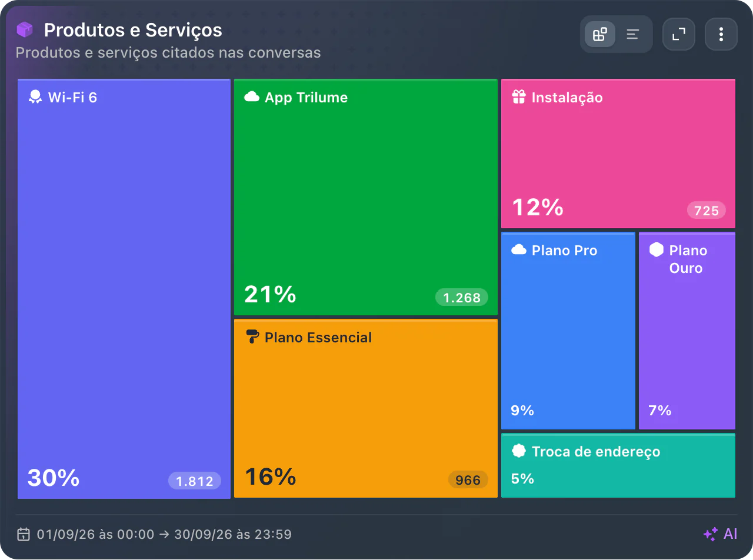Click the Troca de endereço seal icon
Image resolution: width=753 pixels, height=560 pixels.
(x=518, y=451)
